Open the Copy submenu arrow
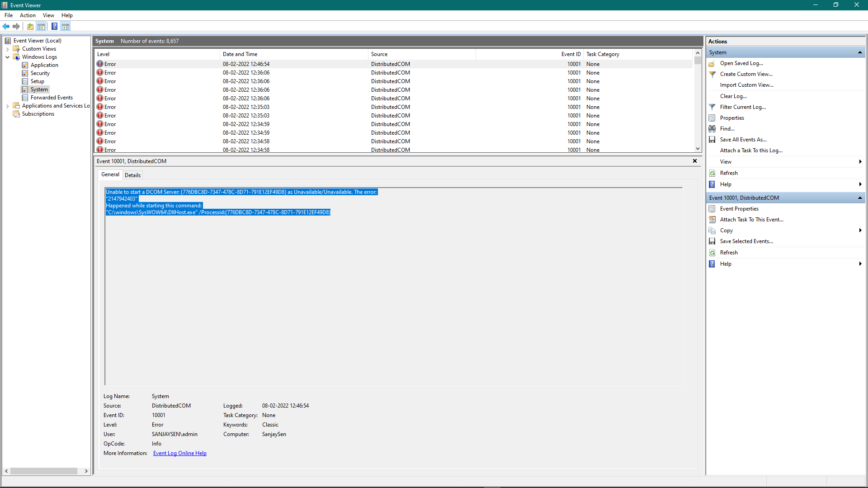 860,230
